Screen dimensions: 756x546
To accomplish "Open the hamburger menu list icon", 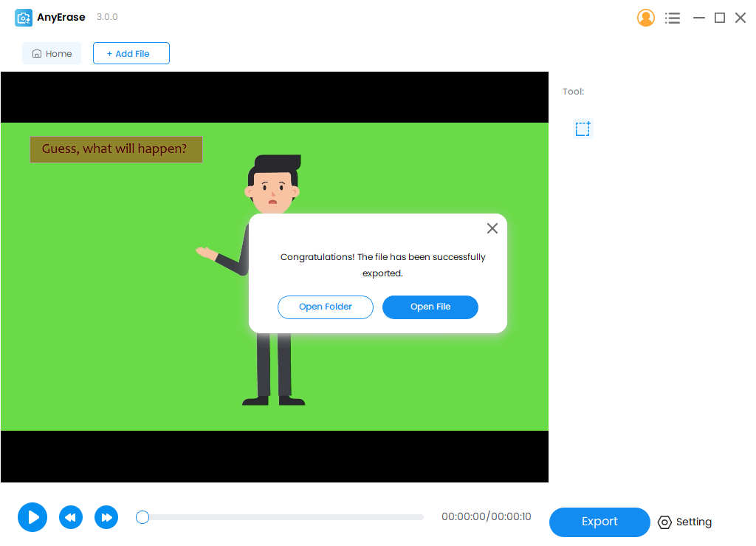I will (x=672, y=18).
